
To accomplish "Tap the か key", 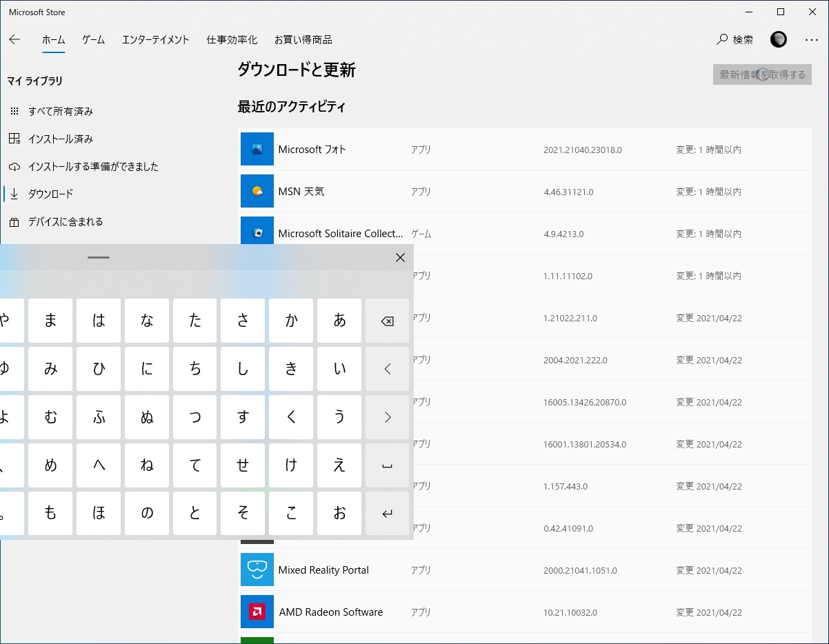I will click(x=291, y=321).
